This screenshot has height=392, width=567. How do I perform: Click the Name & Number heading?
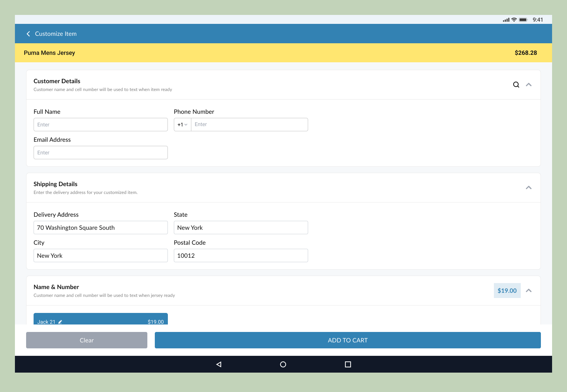tap(56, 287)
